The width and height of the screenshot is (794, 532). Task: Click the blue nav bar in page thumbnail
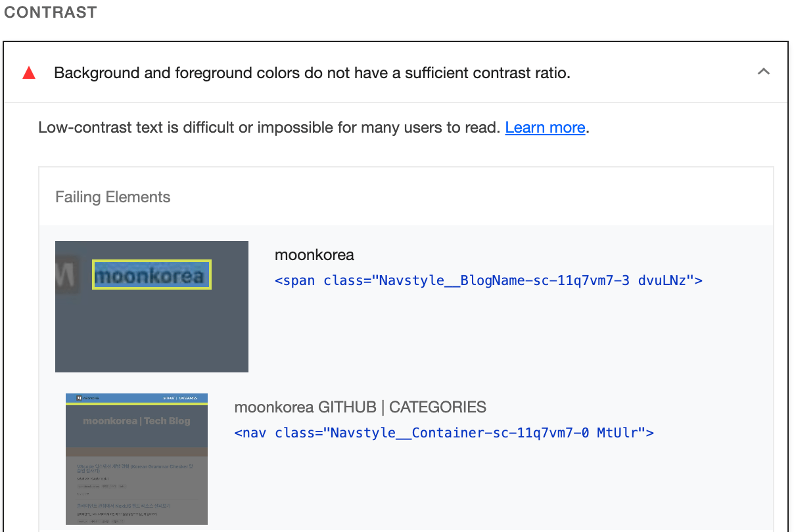137,398
